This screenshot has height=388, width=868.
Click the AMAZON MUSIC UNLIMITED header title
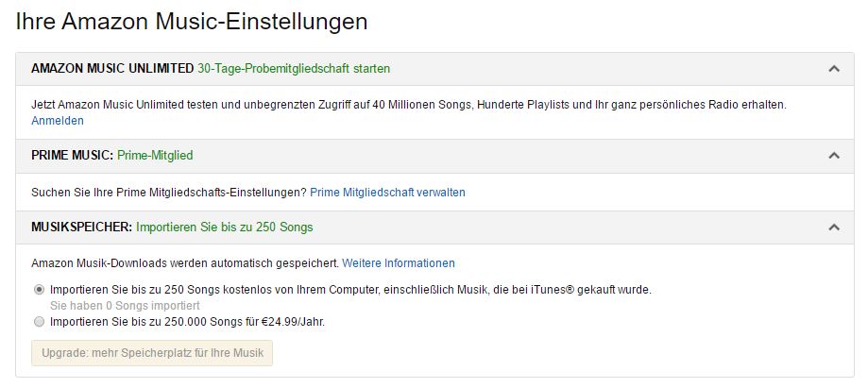pyautogui.click(x=112, y=69)
